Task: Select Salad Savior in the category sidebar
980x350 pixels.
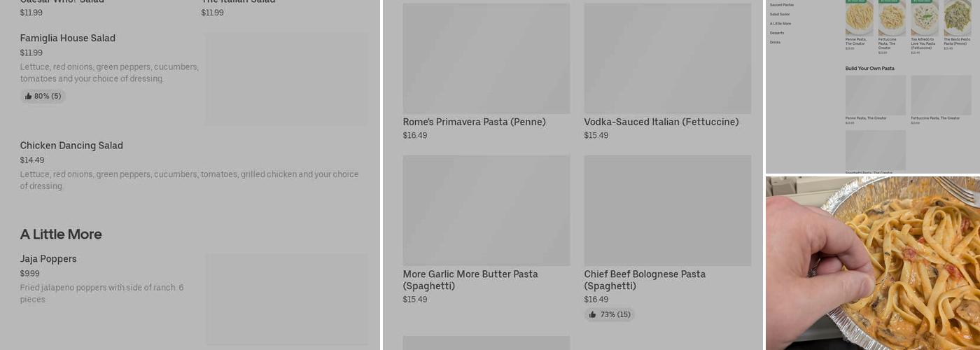Action: click(x=780, y=14)
